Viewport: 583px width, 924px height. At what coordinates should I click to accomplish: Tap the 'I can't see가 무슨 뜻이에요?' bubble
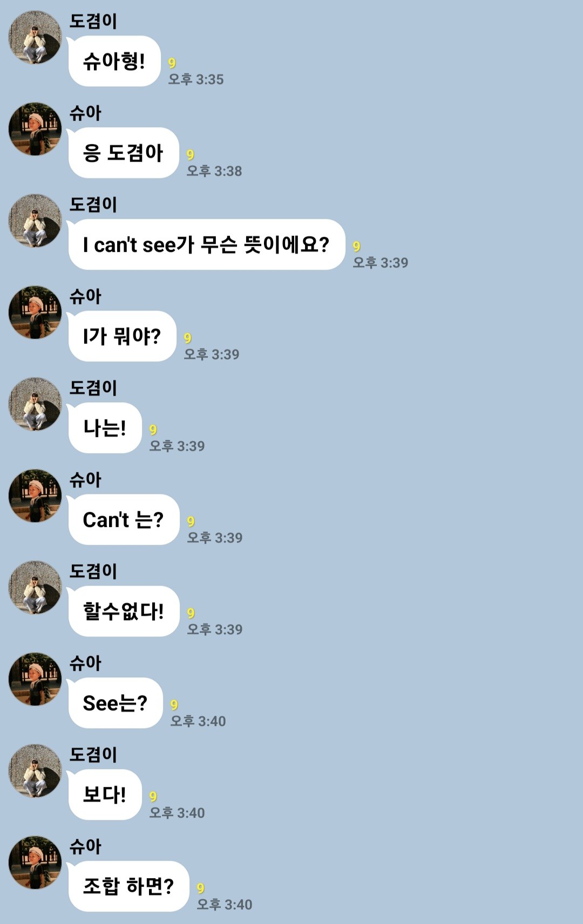point(207,244)
